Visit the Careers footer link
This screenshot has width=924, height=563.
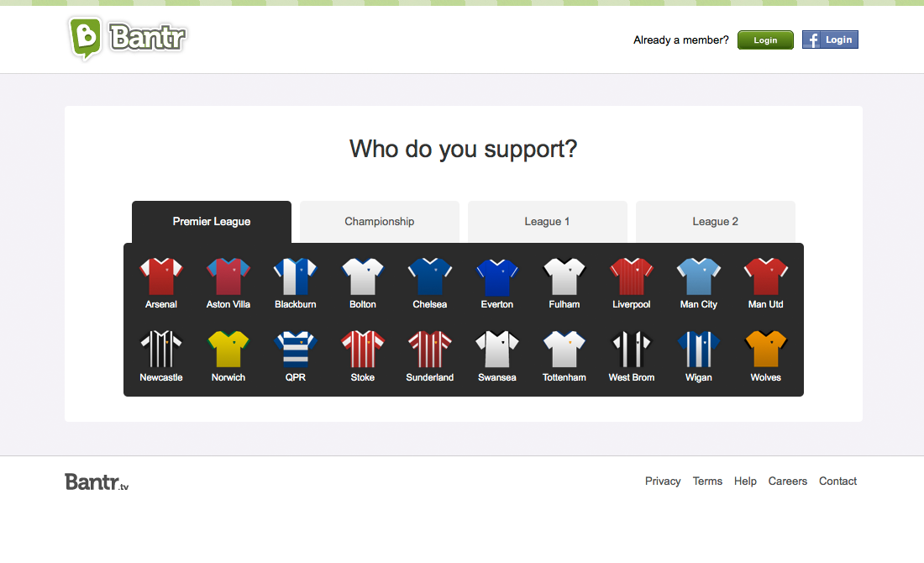[x=787, y=481]
